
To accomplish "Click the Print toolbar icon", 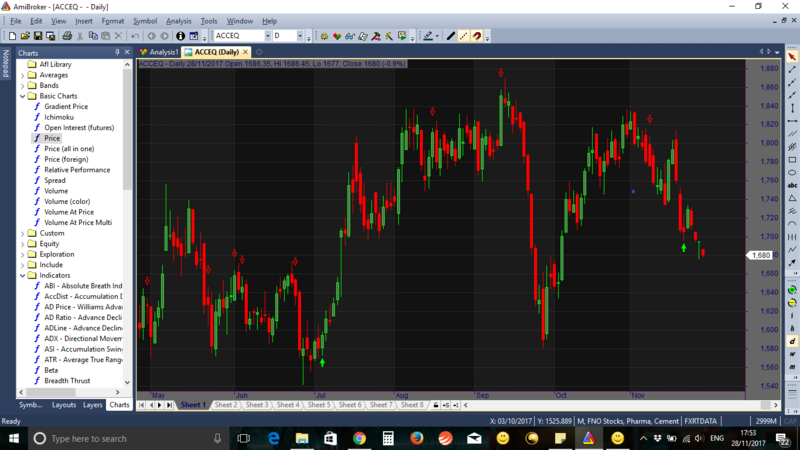I will [x=67, y=36].
